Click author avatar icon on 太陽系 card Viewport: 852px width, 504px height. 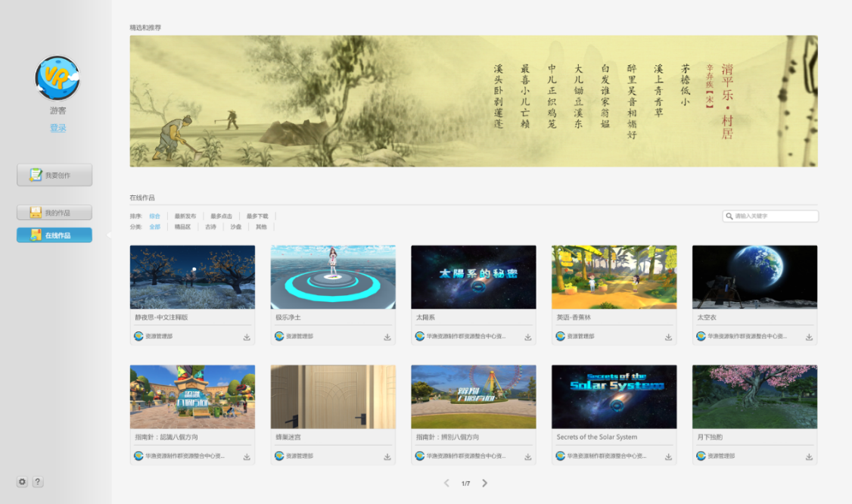click(419, 336)
